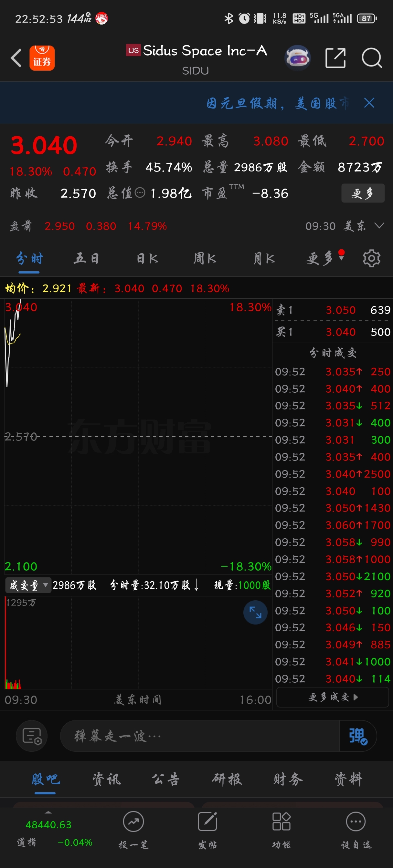The image size is (393, 868).
Task: Tap the 均价 2.921 label
Action: point(38,288)
